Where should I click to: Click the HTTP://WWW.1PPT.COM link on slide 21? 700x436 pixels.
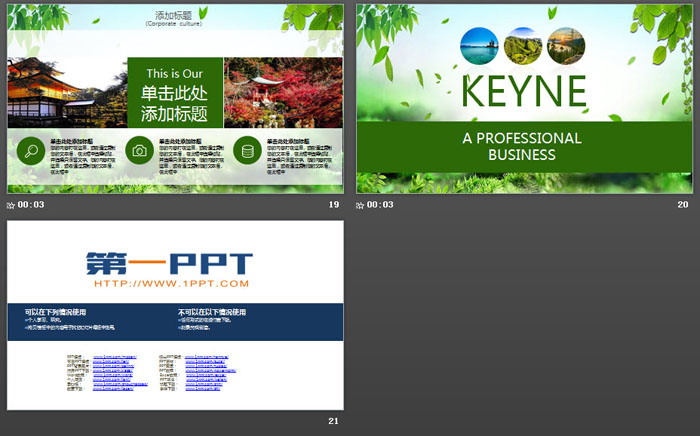pyautogui.click(x=168, y=283)
